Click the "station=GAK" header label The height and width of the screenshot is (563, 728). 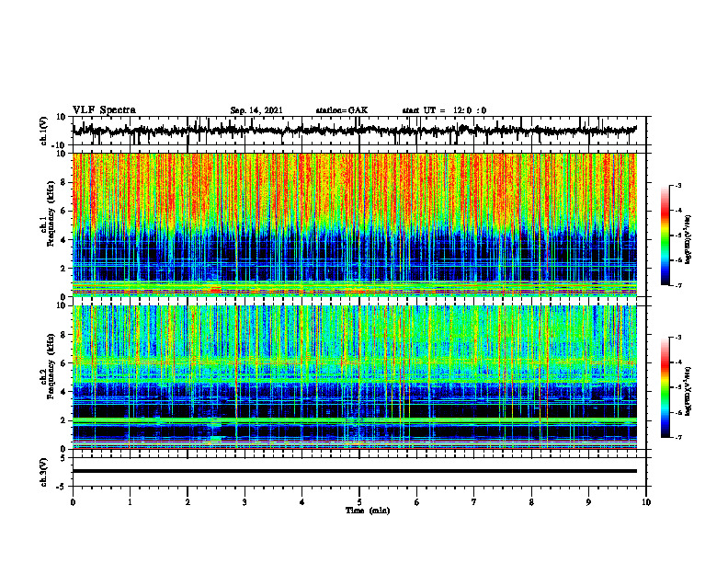(x=342, y=110)
